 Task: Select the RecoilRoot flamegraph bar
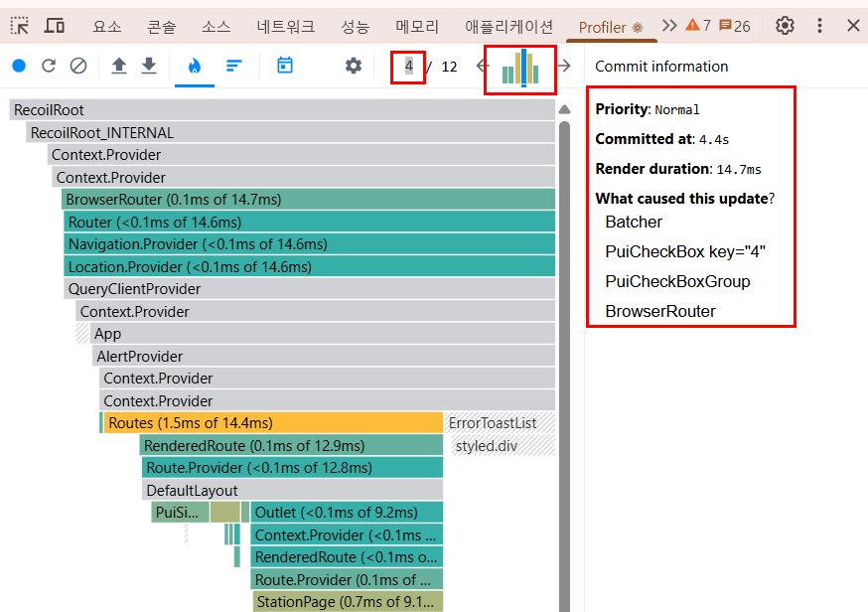pyautogui.click(x=282, y=109)
